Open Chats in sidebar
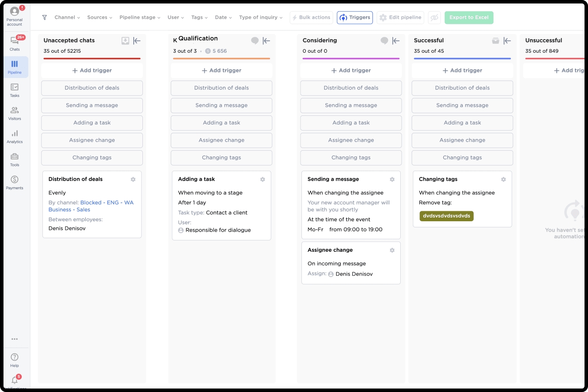This screenshot has width=588, height=392. click(14, 44)
